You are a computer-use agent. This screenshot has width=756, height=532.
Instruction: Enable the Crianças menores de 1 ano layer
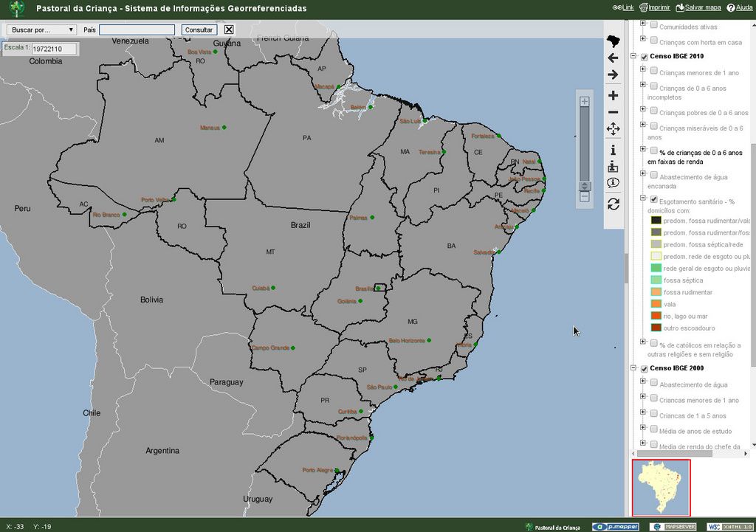pyautogui.click(x=654, y=72)
